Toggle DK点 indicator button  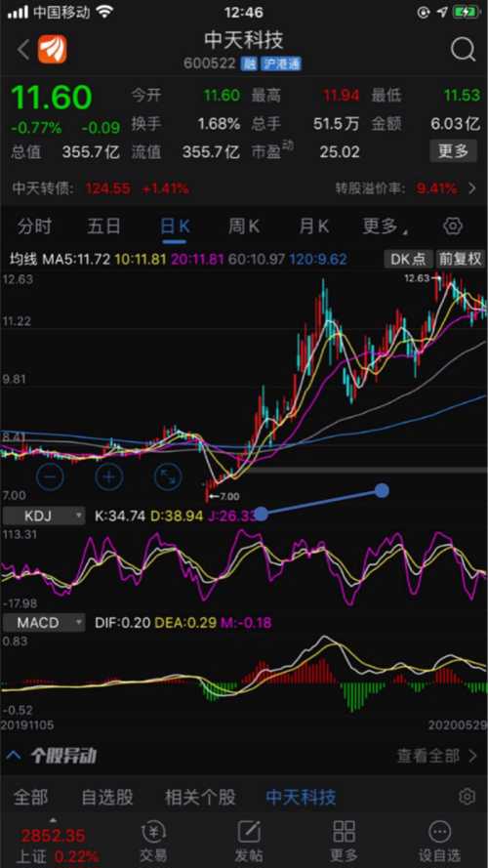408,259
